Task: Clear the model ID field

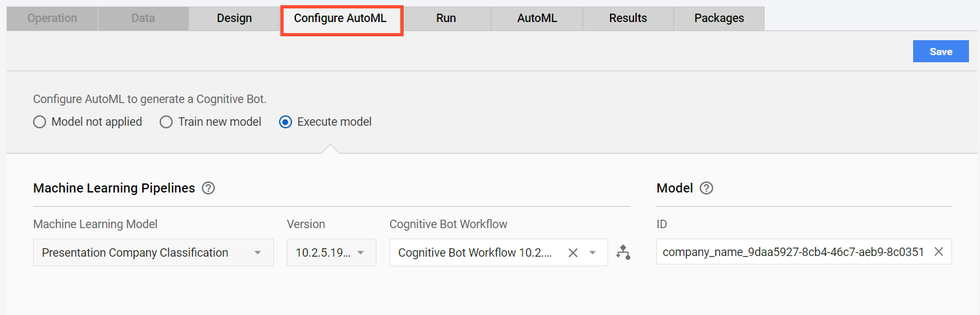Action: [x=938, y=252]
